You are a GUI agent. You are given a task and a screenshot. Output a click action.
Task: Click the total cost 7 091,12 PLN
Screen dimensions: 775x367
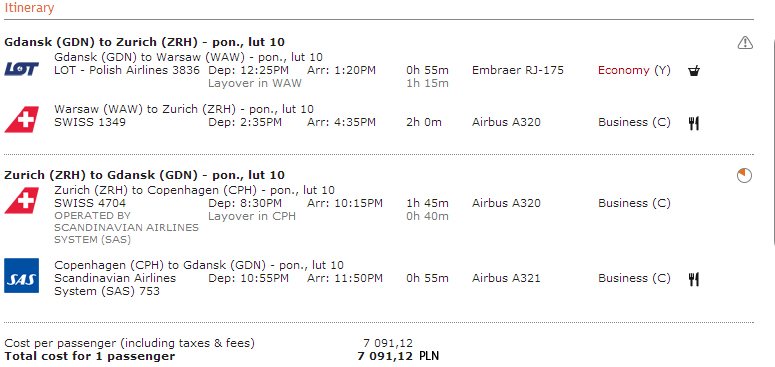398,356
